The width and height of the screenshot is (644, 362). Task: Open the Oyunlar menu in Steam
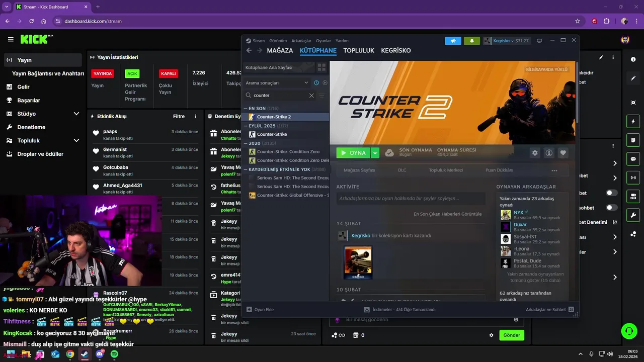[324, 41]
